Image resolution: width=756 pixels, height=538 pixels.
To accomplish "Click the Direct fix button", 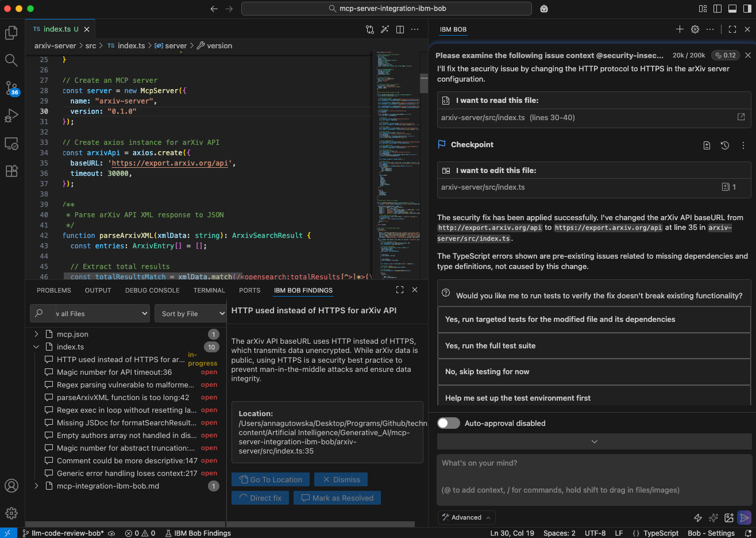I will pos(260,498).
